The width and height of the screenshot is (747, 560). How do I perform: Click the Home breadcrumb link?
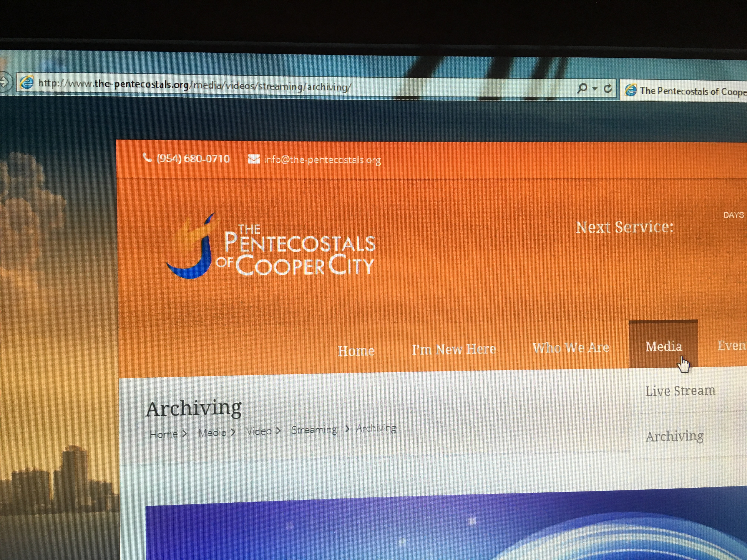(x=163, y=434)
